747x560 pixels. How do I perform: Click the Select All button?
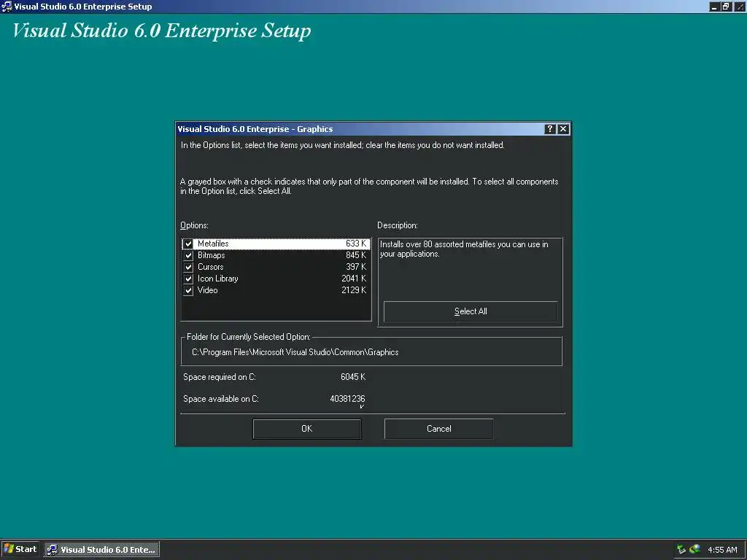pyautogui.click(x=471, y=311)
